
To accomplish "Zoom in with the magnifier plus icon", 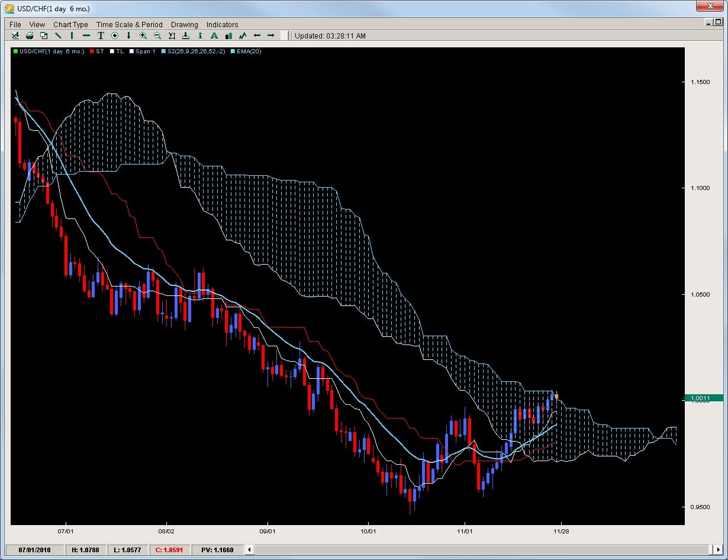I will point(143,36).
